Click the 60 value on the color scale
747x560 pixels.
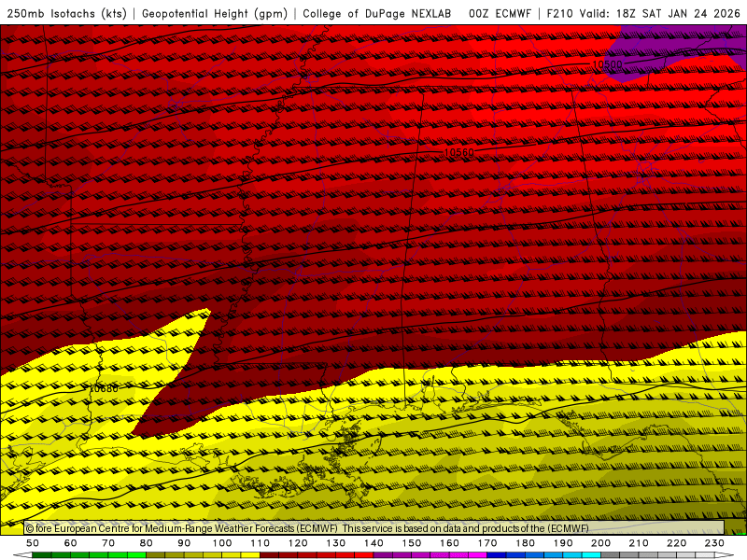[70, 543]
